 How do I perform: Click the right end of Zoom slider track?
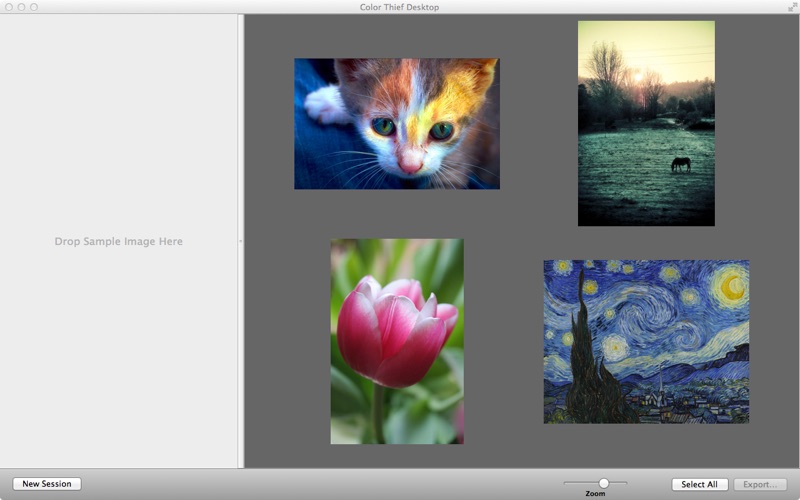(626, 483)
